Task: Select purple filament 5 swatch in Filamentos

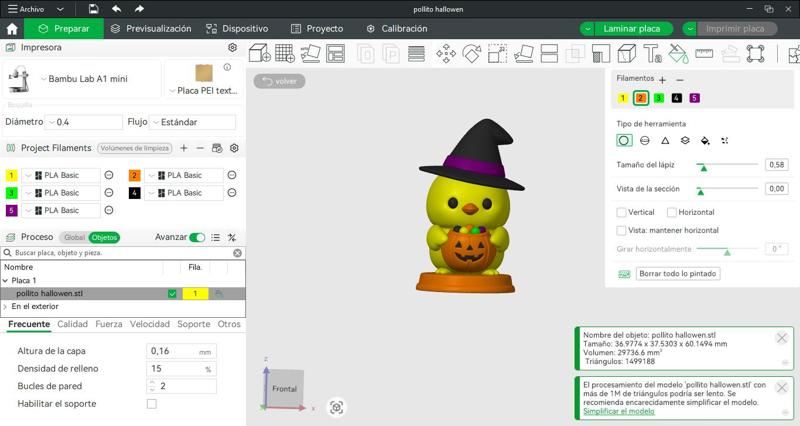Action: point(694,98)
